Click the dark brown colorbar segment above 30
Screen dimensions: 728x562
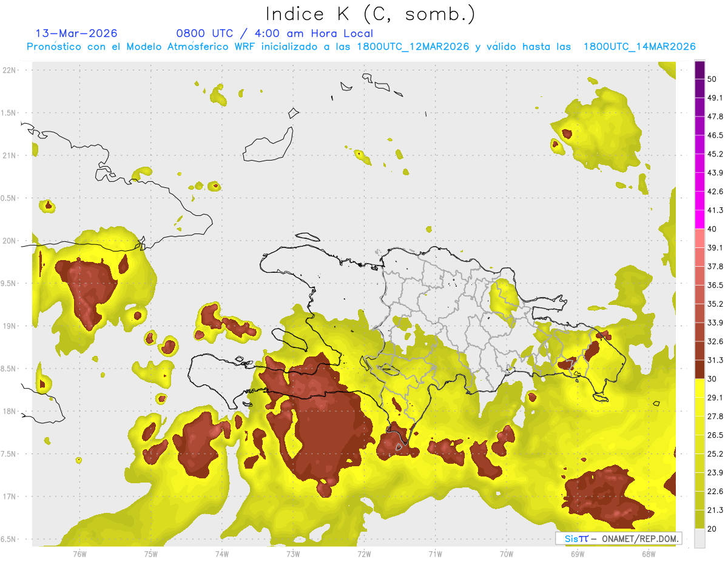pos(699,369)
